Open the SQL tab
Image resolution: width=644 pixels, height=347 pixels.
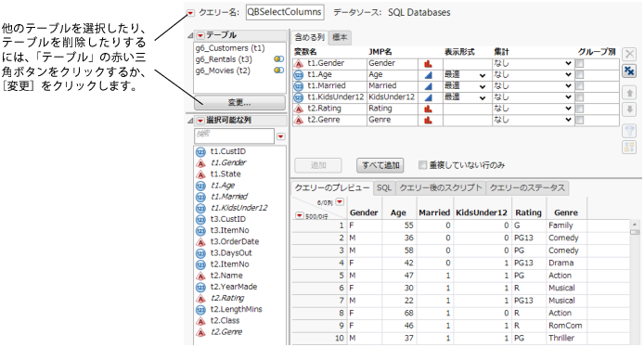point(384,187)
